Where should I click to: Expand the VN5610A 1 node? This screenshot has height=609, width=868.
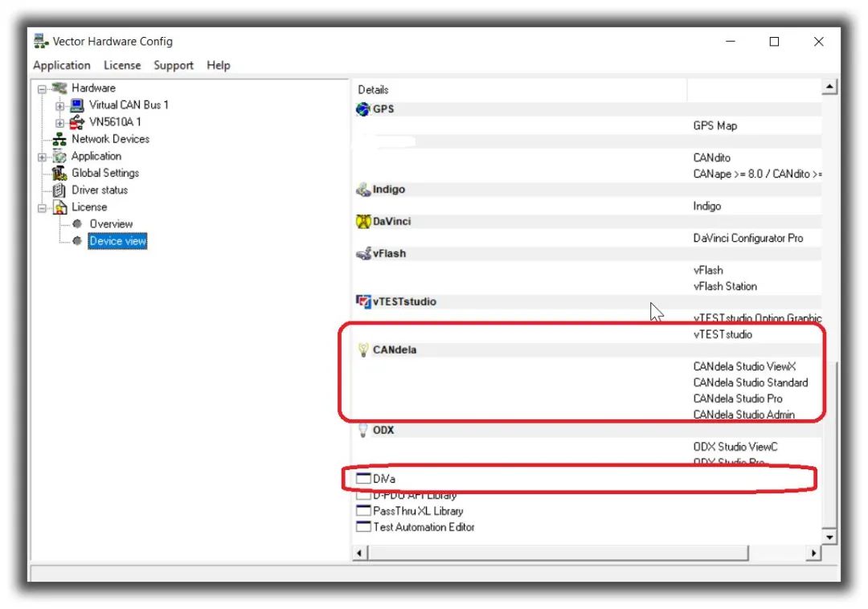(59, 123)
